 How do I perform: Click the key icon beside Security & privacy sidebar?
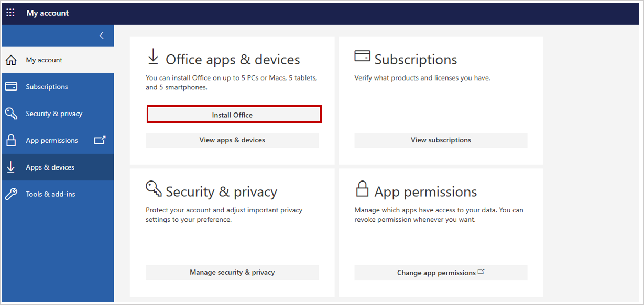[10, 113]
